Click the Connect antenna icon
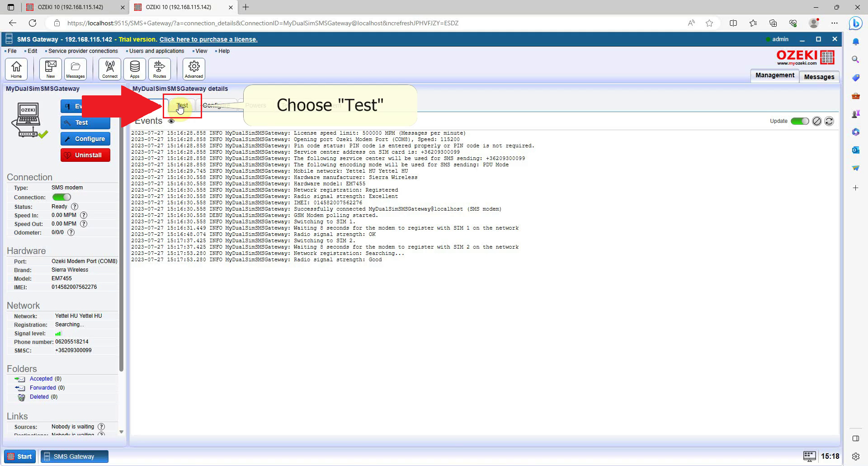 [x=110, y=69]
